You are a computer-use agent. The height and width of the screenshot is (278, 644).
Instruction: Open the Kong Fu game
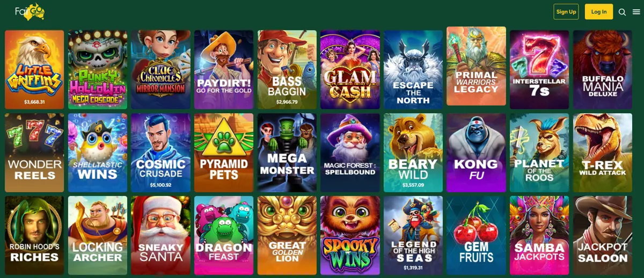pos(477,152)
